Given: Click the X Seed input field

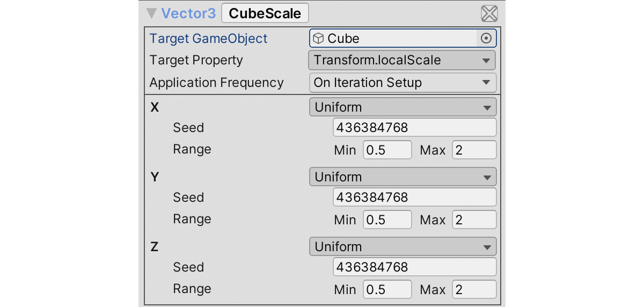Looking at the screenshot, I should click(x=414, y=128).
